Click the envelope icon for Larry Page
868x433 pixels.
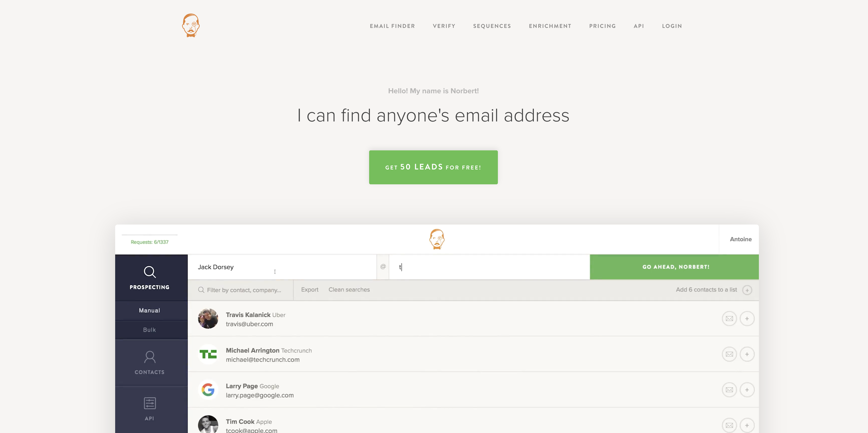(x=729, y=390)
